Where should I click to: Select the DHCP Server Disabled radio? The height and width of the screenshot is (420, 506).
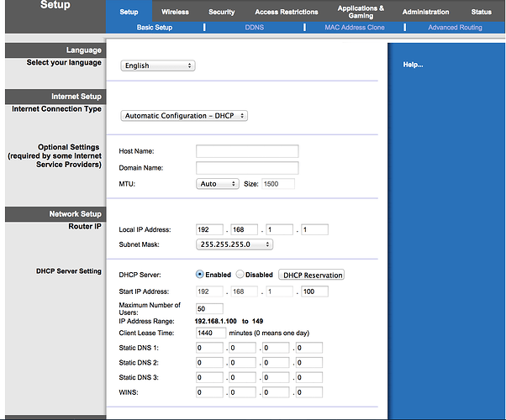[x=240, y=274]
